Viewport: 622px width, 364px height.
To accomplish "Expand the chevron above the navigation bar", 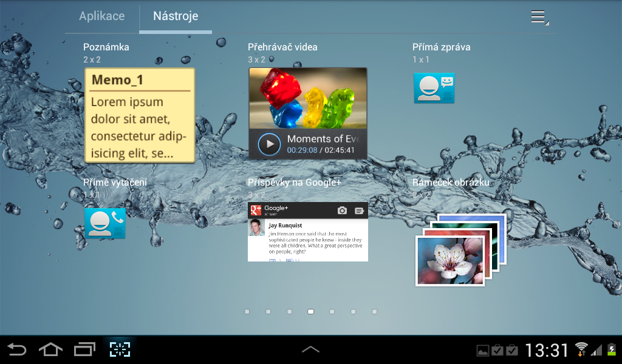I will pos(310,349).
